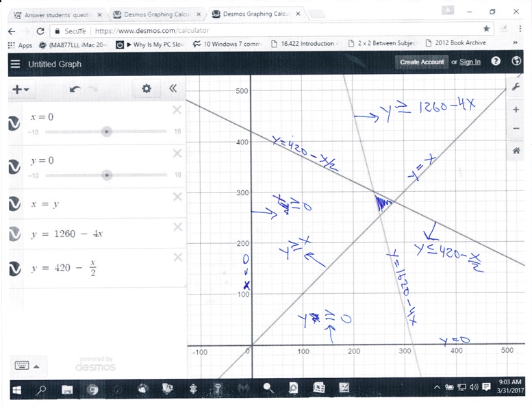This screenshot has height=411, width=532.
Task: Open 2012 Book Archive bookmark
Action: click(x=456, y=42)
